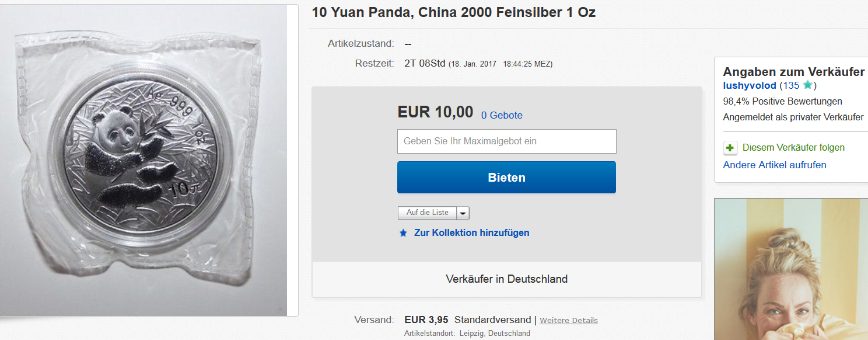This screenshot has width=868, height=340.
Task: Click the Angaben zum Verkäufer heading
Action: tap(793, 72)
